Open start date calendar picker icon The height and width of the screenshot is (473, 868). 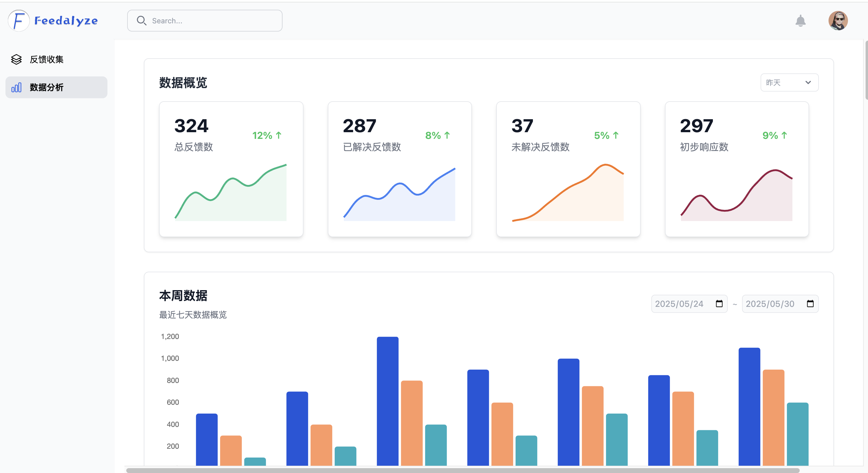(x=719, y=304)
